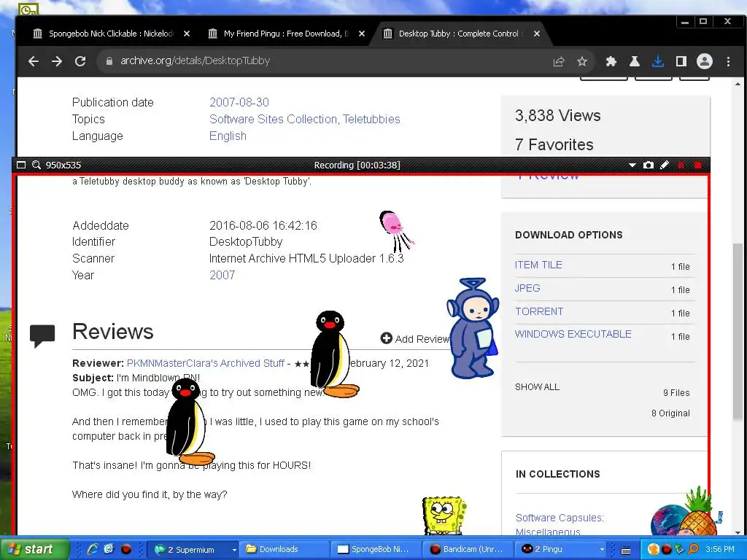This screenshot has width=747, height=560.
Task: Click SHOW ALL download files
Action: [537, 386]
